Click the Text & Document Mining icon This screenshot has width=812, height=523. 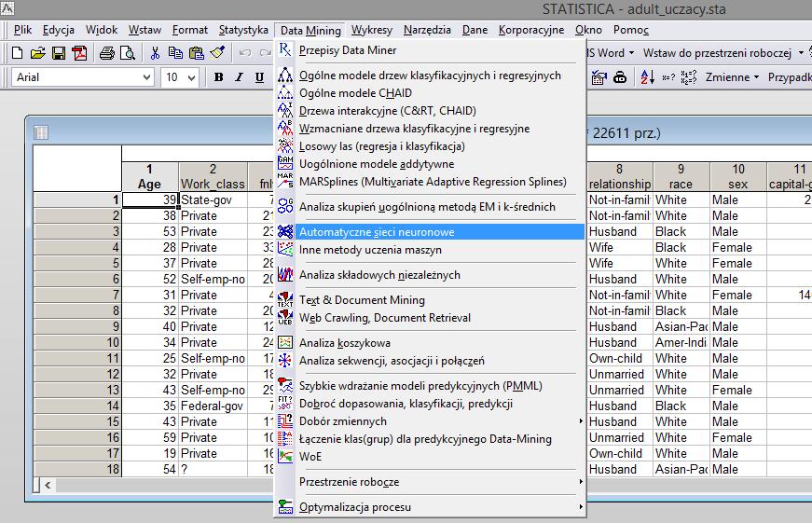[x=285, y=300]
